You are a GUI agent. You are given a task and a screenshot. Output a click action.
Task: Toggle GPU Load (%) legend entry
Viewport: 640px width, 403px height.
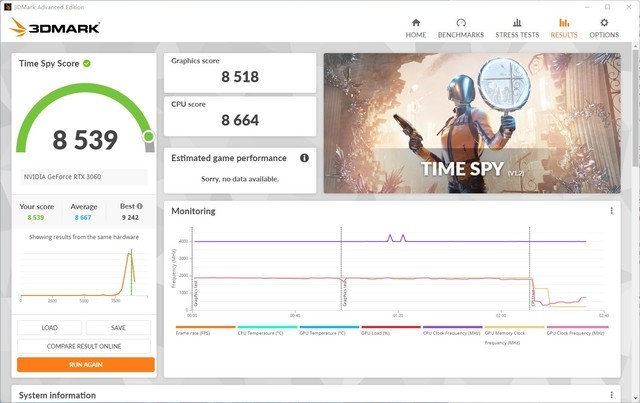click(391, 331)
